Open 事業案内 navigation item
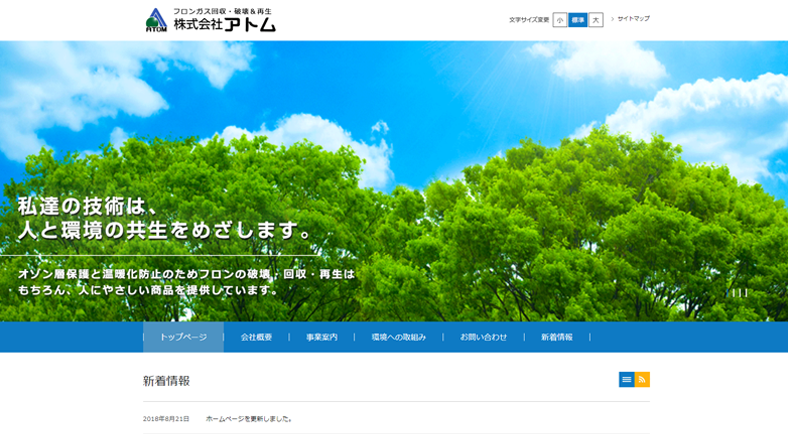Screen dimensions: 788x434 322,337
